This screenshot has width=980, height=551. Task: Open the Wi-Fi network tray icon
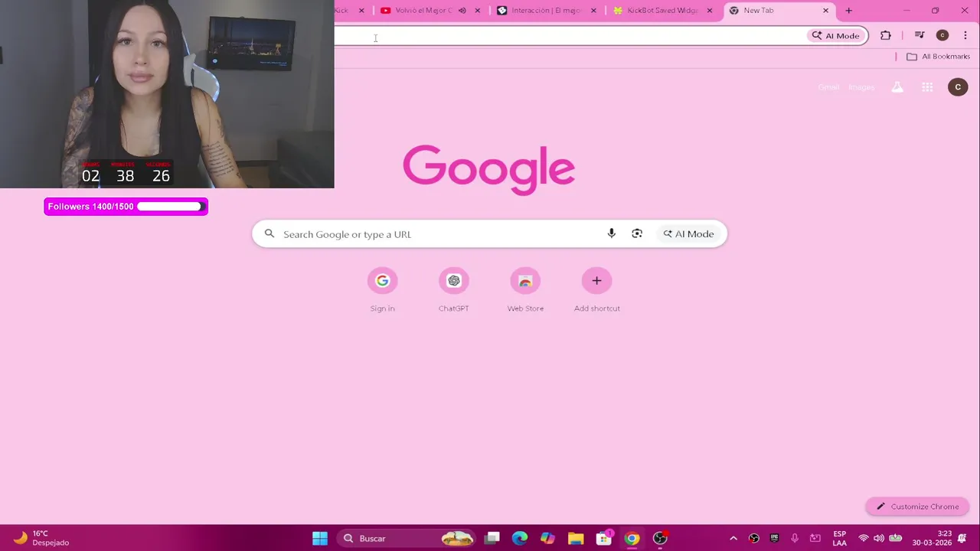pos(864,539)
